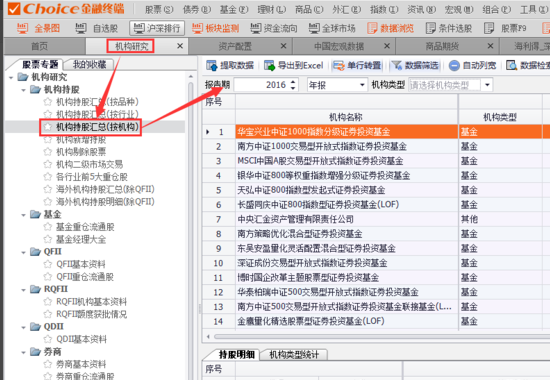The height and width of the screenshot is (380, 550).
Task: Collapse the 基金 folder
Action: click(24, 214)
